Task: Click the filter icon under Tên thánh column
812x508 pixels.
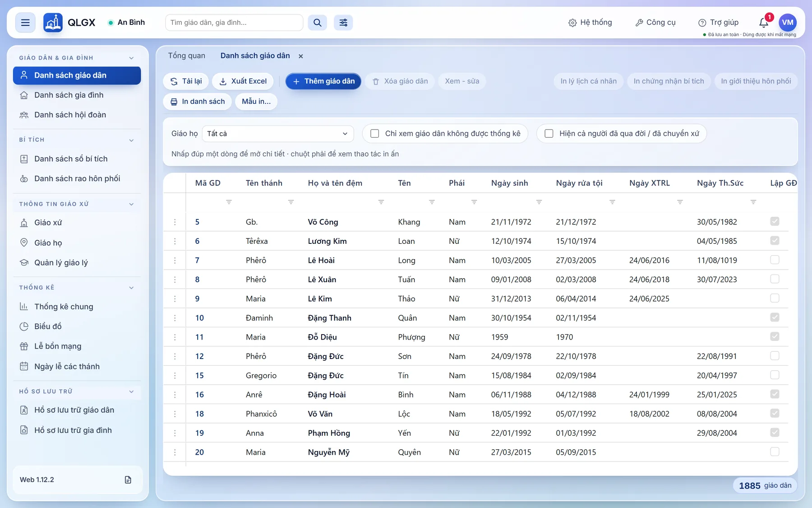Action: point(291,202)
